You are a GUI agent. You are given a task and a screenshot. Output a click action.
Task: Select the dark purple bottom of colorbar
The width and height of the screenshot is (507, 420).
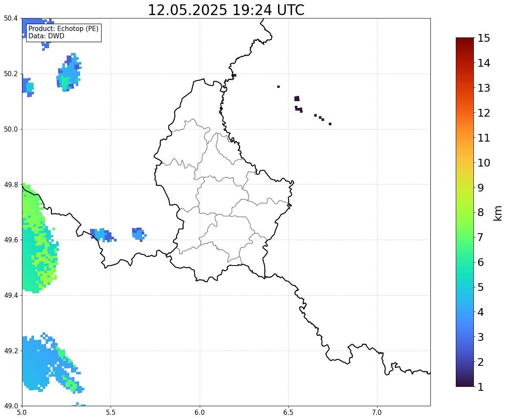pyautogui.click(x=465, y=382)
